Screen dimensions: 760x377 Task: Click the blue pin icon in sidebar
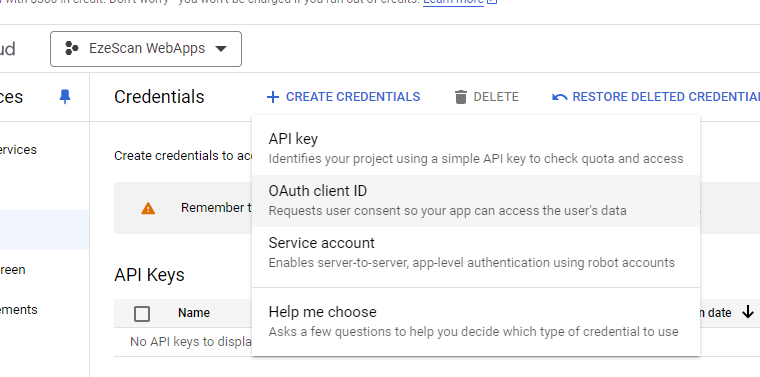point(64,97)
